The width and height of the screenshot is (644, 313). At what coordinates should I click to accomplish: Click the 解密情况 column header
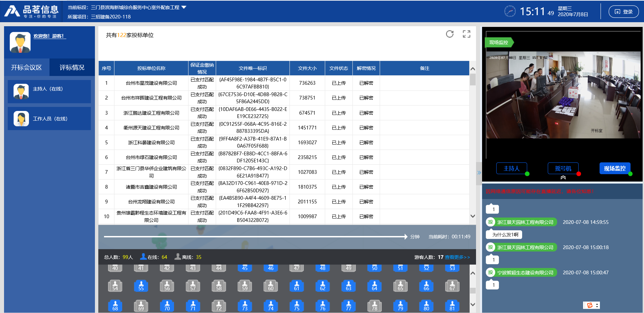(366, 68)
